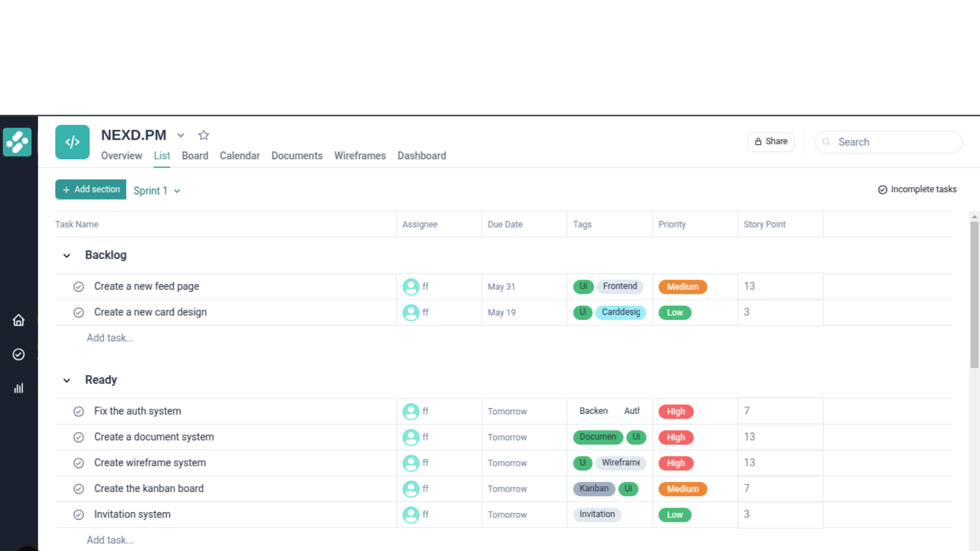Switch to the Board tab
The image size is (980, 551).
click(195, 156)
